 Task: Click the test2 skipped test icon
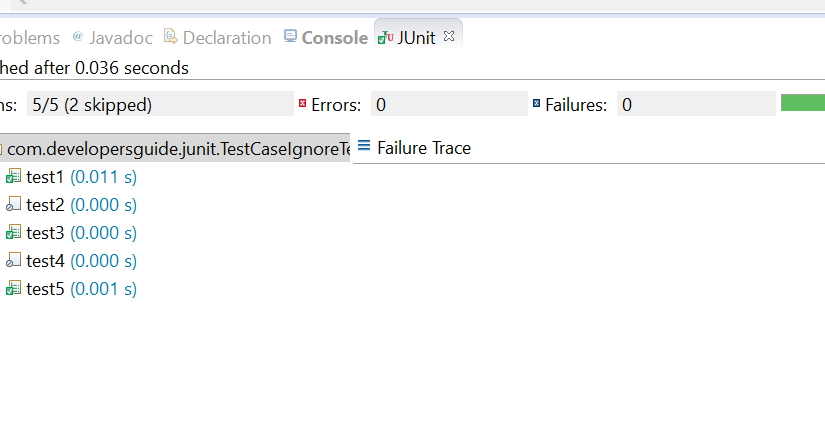[x=13, y=205]
